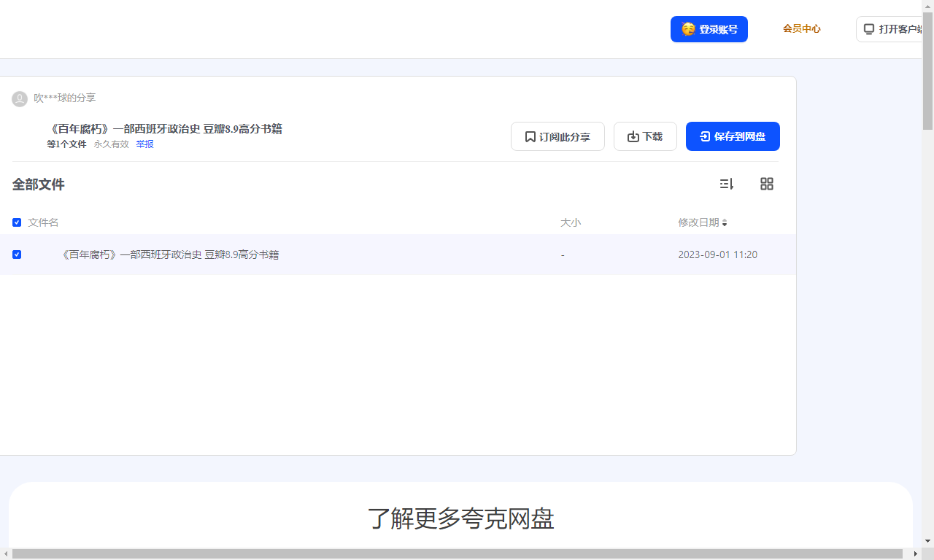934x560 pixels.
Task: Open the sort order icon
Action: [x=726, y=184]
